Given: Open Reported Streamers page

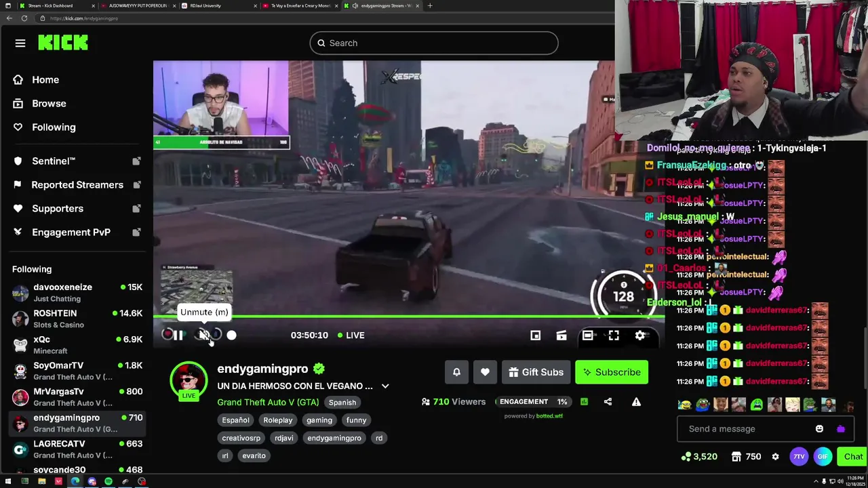Looking at the screenshot, I should click(x=77, y=185).
